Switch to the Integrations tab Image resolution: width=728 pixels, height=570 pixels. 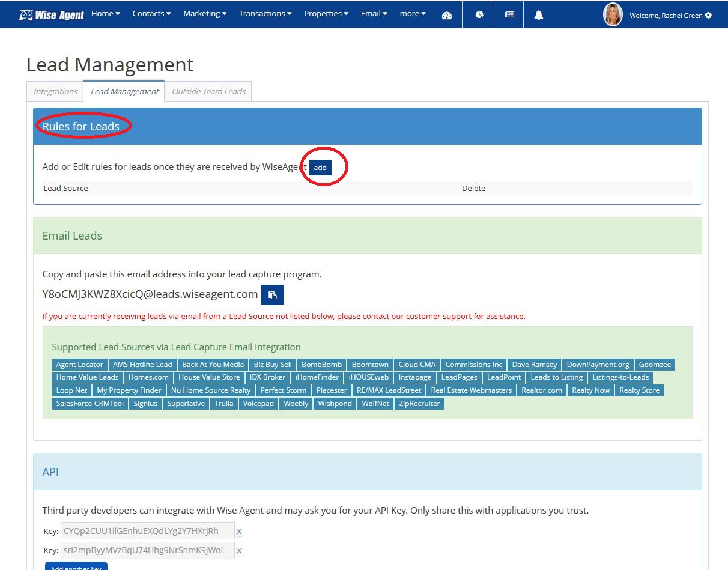(55, 91)
